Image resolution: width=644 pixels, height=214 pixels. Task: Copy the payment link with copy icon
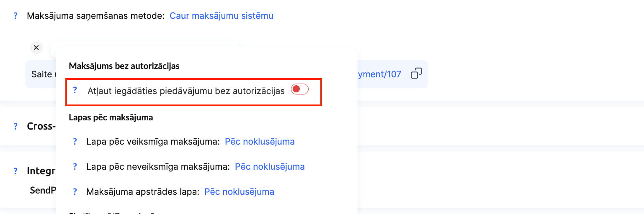tap(416, 74)
